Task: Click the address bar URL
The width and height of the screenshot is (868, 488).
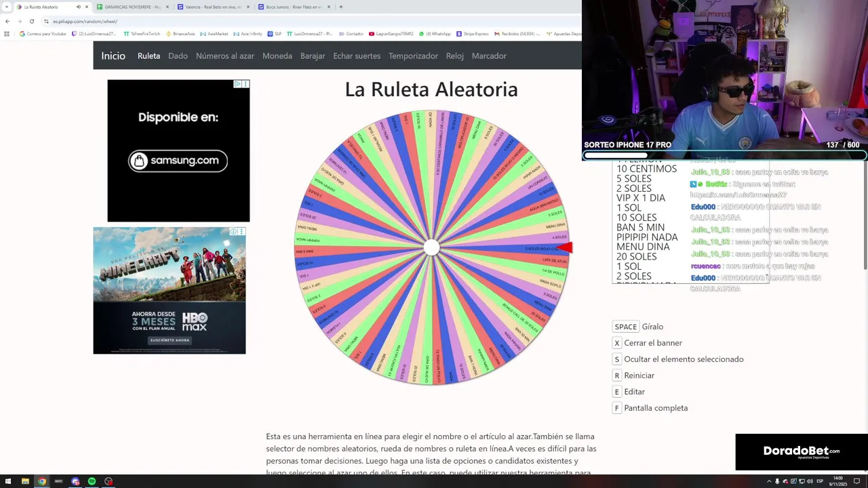Action: (85, 21)
